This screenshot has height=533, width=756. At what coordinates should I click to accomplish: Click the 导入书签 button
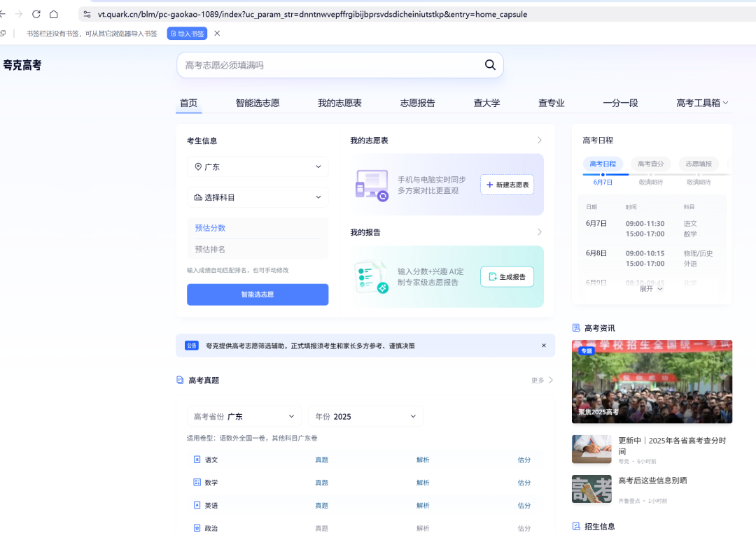click(187, 34)
